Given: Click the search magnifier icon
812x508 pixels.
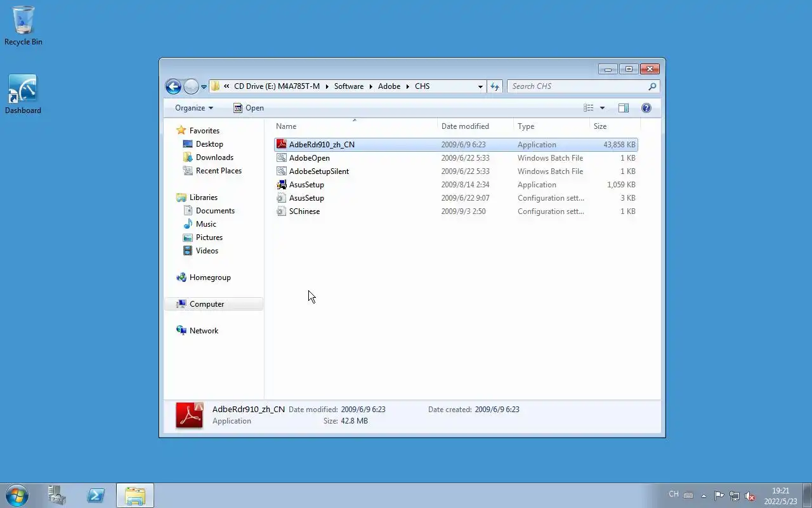Looking at the screenshot, I should click(652, 86).
